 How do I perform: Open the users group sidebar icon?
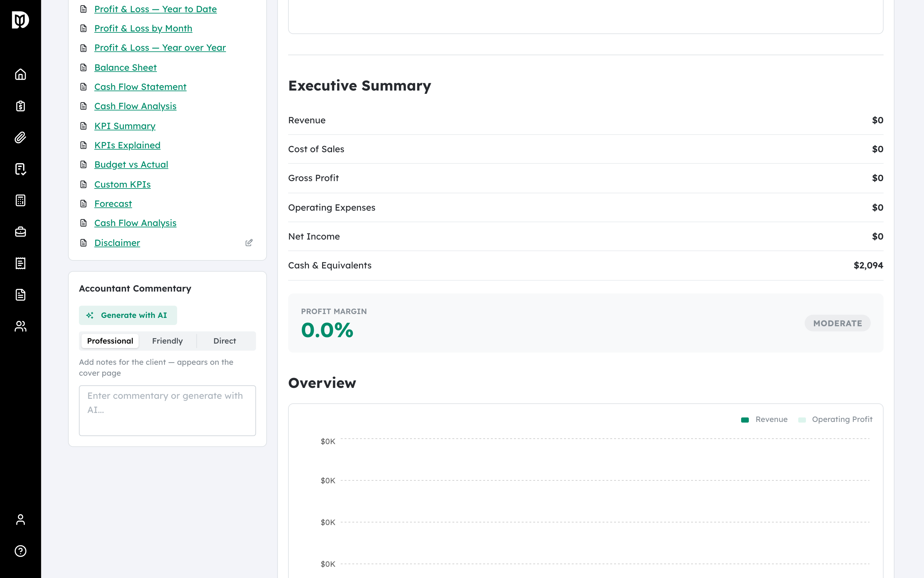click(x=20, y=326)
